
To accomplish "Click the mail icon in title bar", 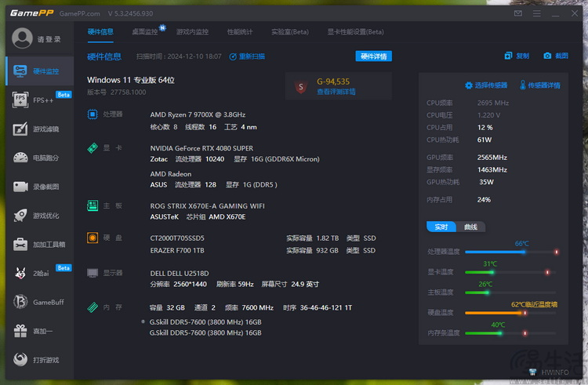I will (x=518, y=13).
